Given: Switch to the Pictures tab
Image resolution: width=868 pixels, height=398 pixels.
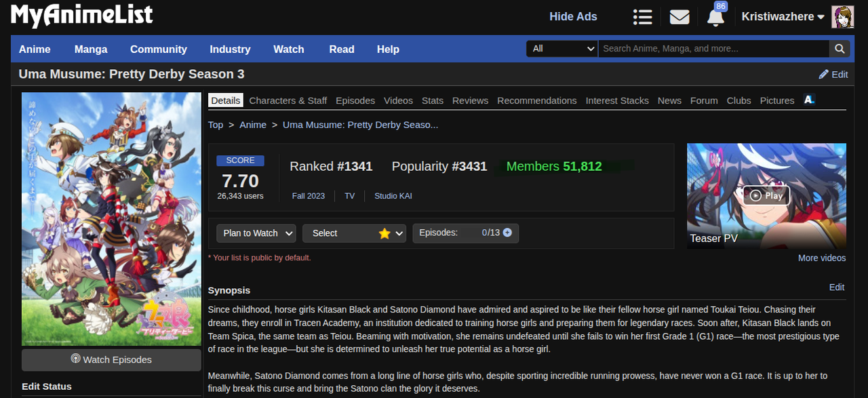Looking at the screenshot, I should [x=777, y=100].
